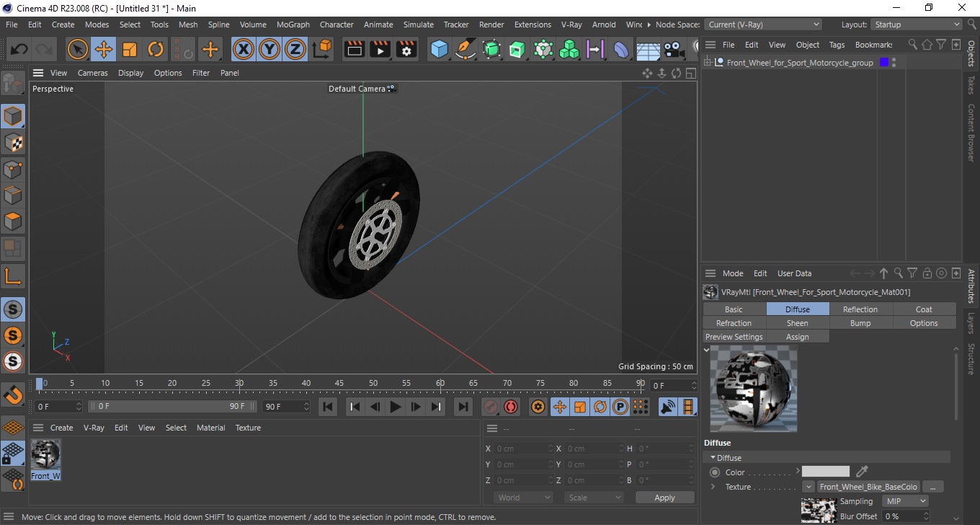
Task: Click the Subdivision Surface generator icon
Action: (491, 50)
